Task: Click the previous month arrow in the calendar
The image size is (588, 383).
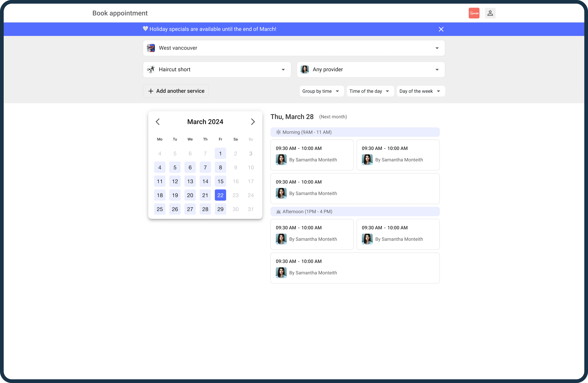Action: point(158,121)
